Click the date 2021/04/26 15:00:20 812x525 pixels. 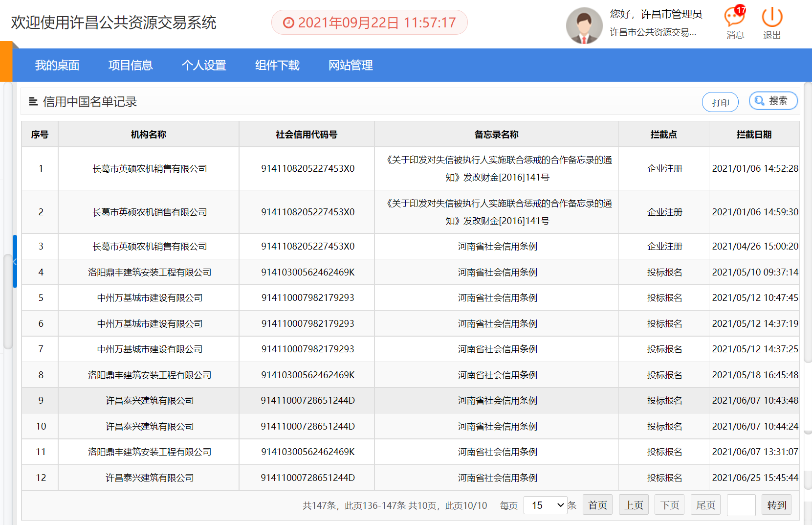tap(755, 246)
